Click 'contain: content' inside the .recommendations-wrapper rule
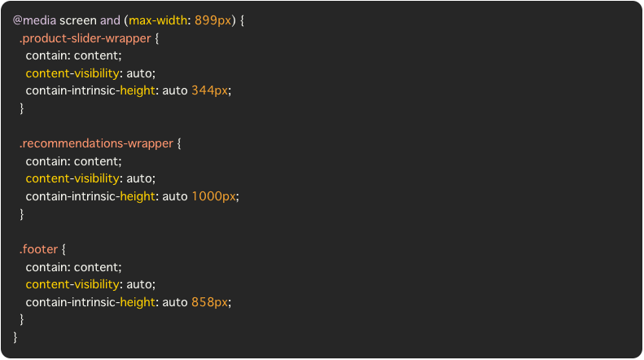 [x=73, y=161]
